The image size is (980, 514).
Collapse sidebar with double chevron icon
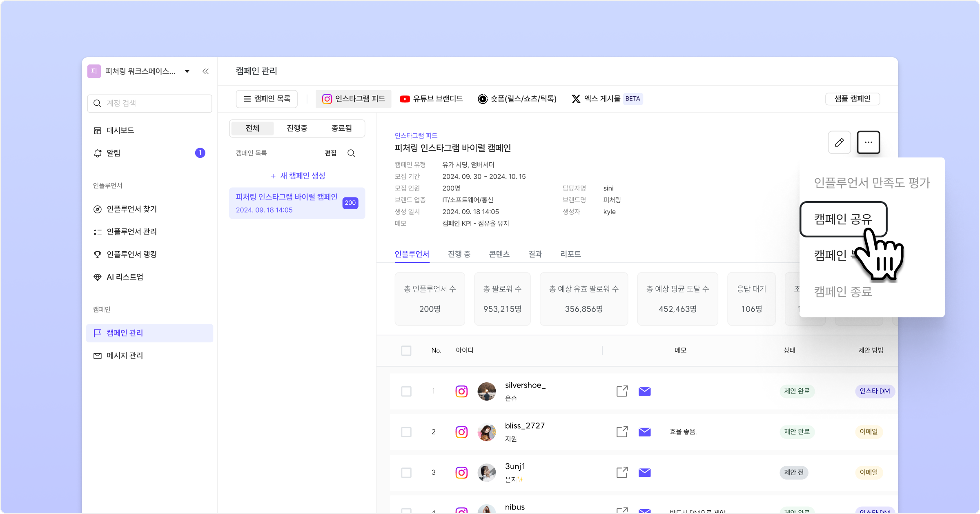205,71
